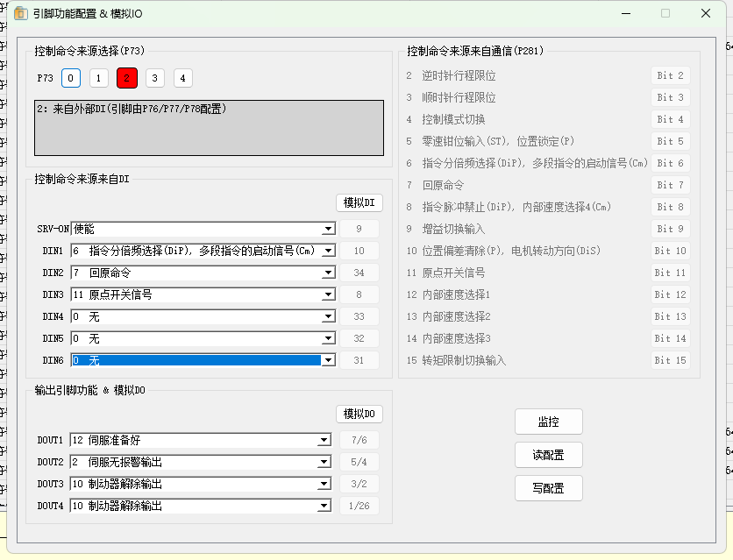Toggle Bit 7 回原命令
The width and height of the screenshot is (733, 560).
(x=671, y=186)
